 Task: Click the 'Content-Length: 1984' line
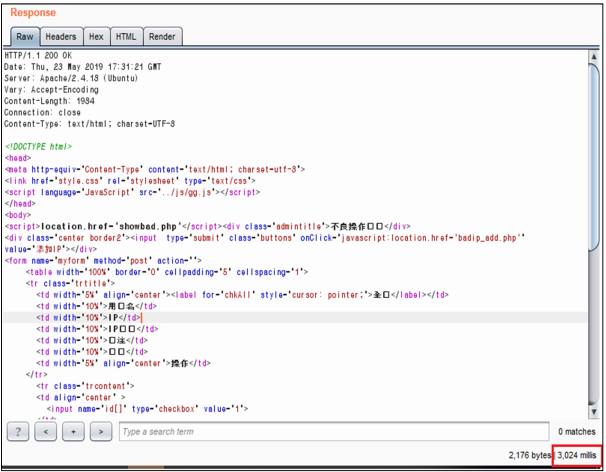49,101
